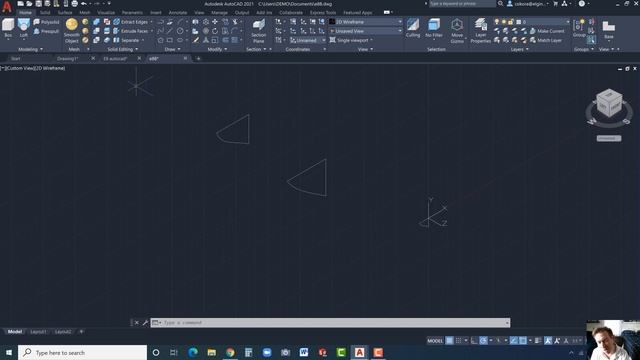
Task: Switch to the Visualize ribbon tab
Action: [106, 13]
